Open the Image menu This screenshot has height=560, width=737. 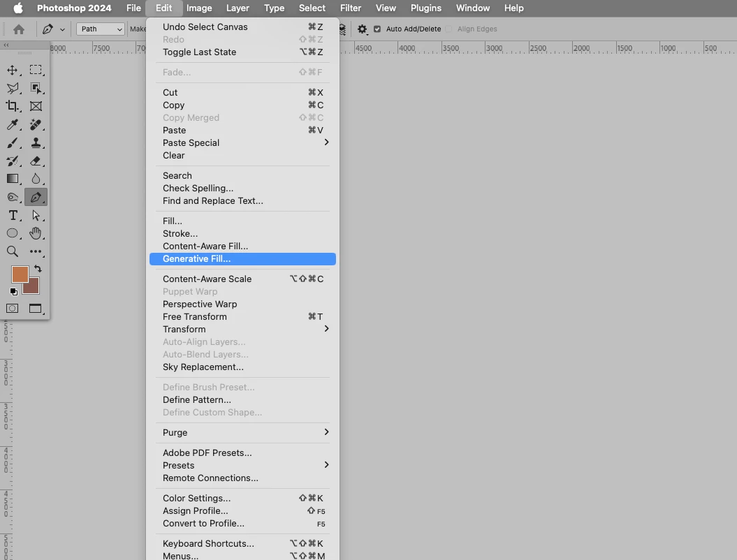coord(199,8)
